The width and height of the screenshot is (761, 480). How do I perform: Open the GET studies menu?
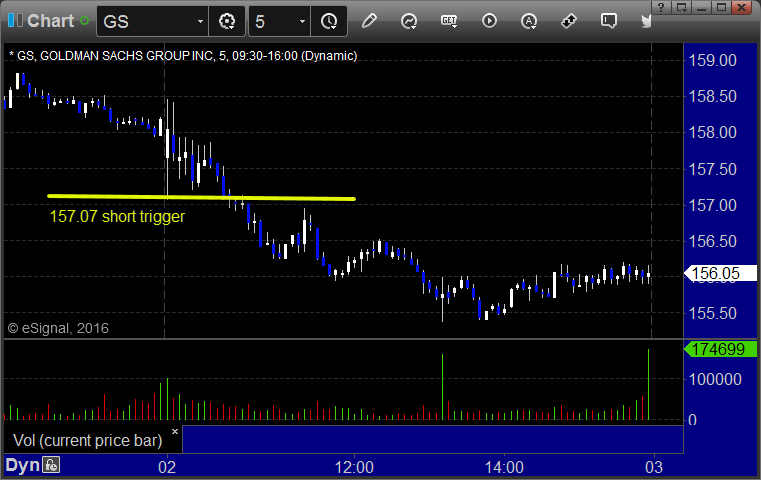[x=449, y=21]
